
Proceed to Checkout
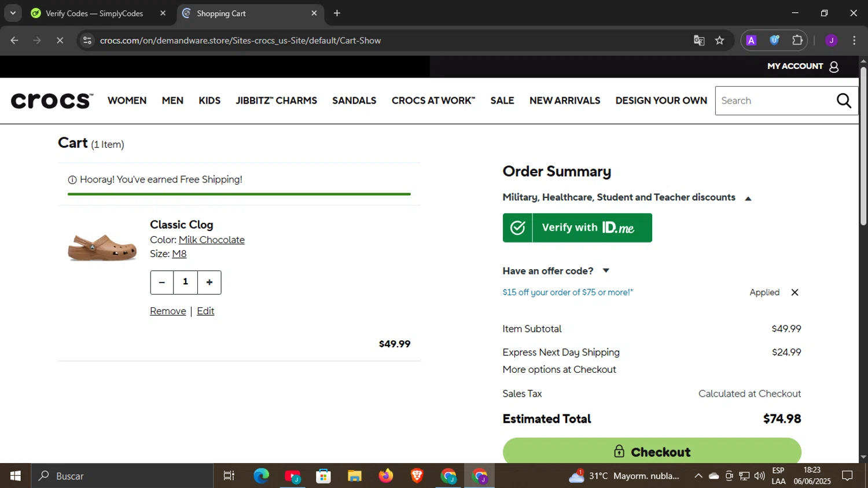(652, 452)
